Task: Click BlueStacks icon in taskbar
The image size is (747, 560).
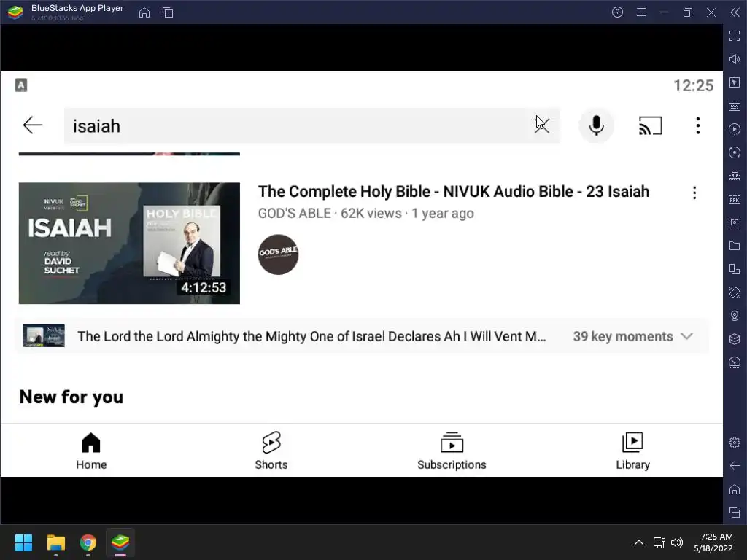Action: coord(120,542)
